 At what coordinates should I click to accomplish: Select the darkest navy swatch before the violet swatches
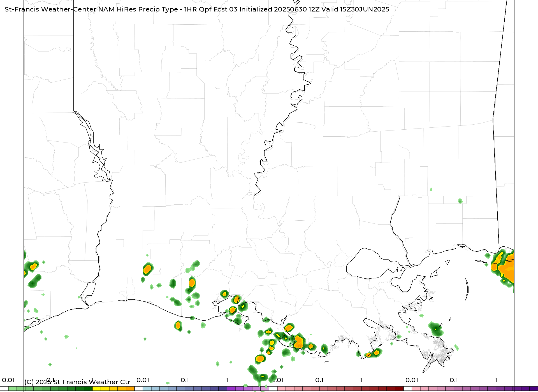tap(223, 389)
